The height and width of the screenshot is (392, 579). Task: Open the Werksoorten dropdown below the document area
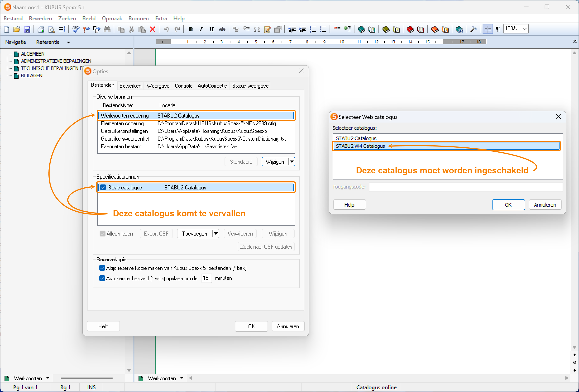(182, 378)
